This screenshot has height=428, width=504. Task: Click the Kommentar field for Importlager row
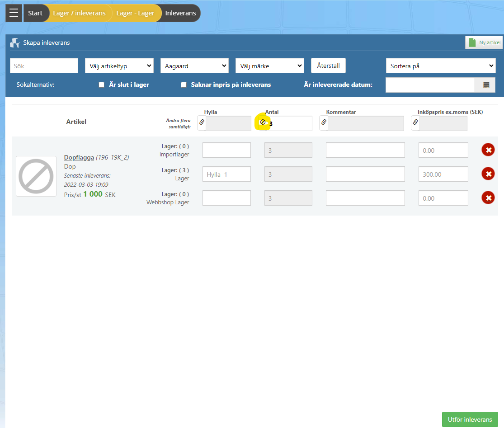pyautogui.click(x=365, y=150)
